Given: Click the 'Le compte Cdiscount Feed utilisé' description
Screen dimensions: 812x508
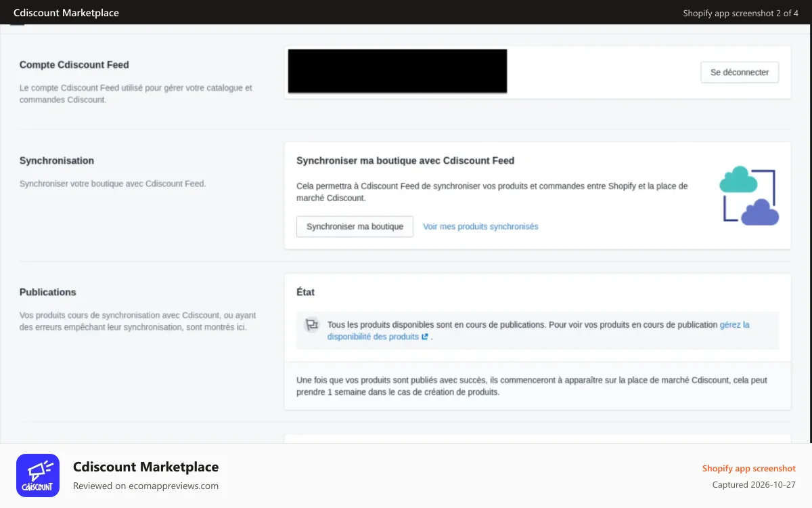Looking at the screenshot, I should click(x=135, y=93).
